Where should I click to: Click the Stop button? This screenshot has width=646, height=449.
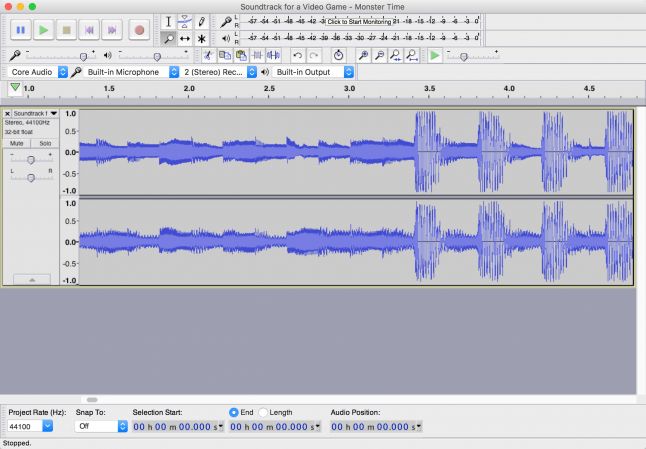pos(67,30)
